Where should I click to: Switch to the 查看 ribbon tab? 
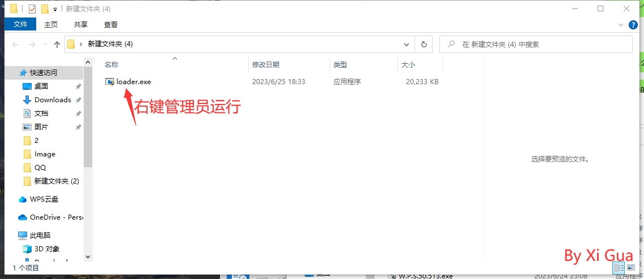point(111,24)
